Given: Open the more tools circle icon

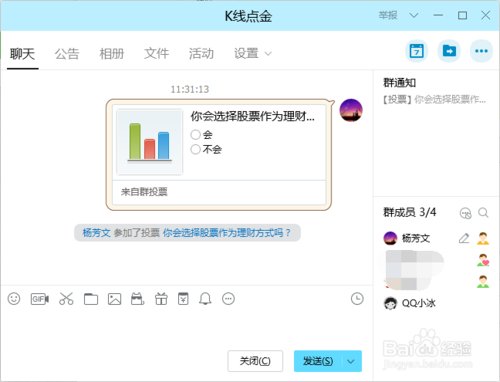Looking at the screenshot, I should click(x=228, y=299).
